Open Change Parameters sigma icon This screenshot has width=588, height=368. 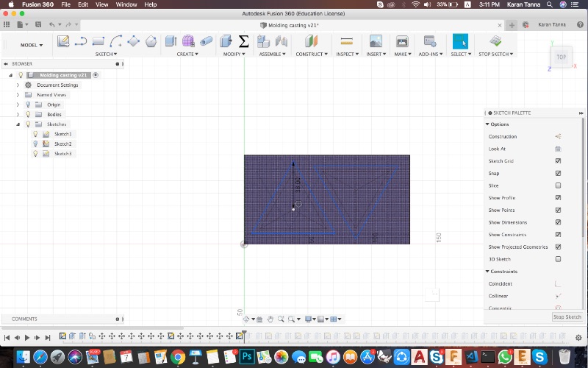[244, 41]
